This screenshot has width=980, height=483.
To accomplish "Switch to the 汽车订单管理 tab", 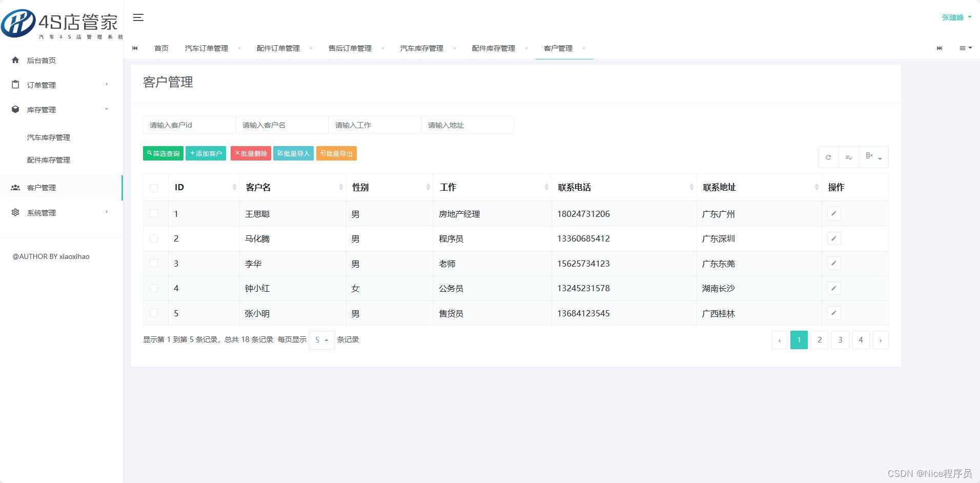I will point(207,48).
